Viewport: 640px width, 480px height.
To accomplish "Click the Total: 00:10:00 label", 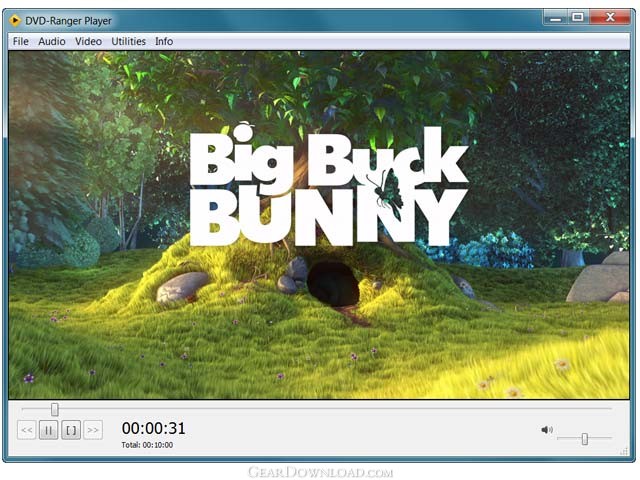I will click(147, 445).
